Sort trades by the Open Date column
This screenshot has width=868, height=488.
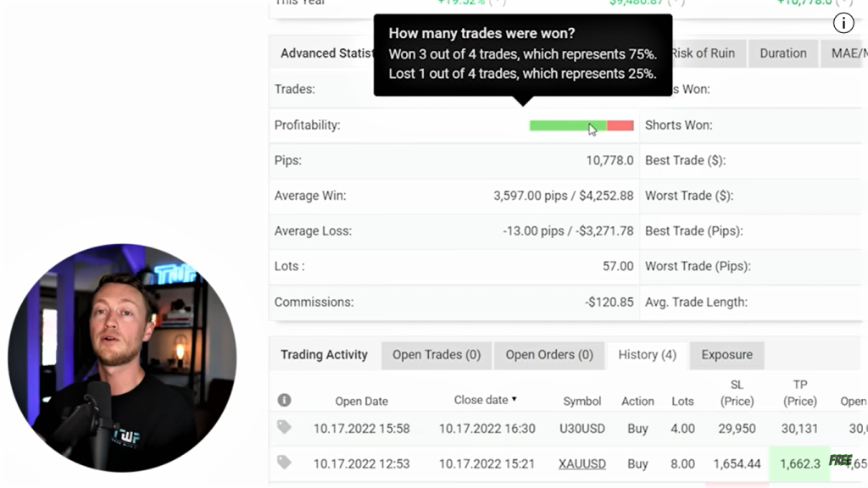[361, 402]
